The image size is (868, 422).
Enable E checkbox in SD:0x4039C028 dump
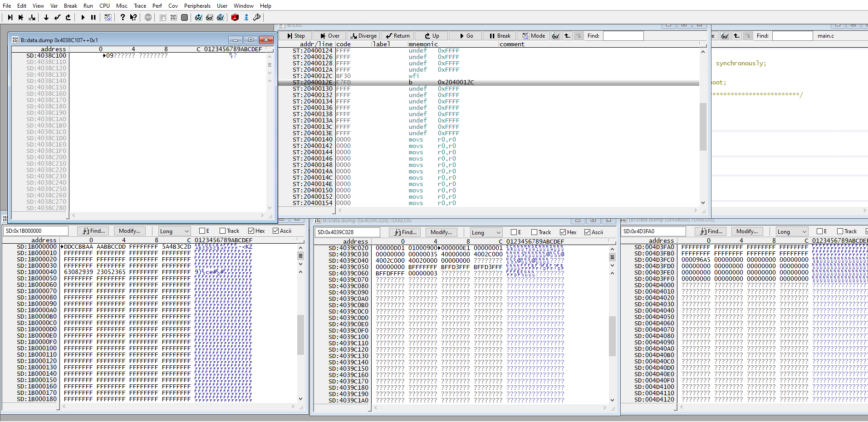point(514,232)
